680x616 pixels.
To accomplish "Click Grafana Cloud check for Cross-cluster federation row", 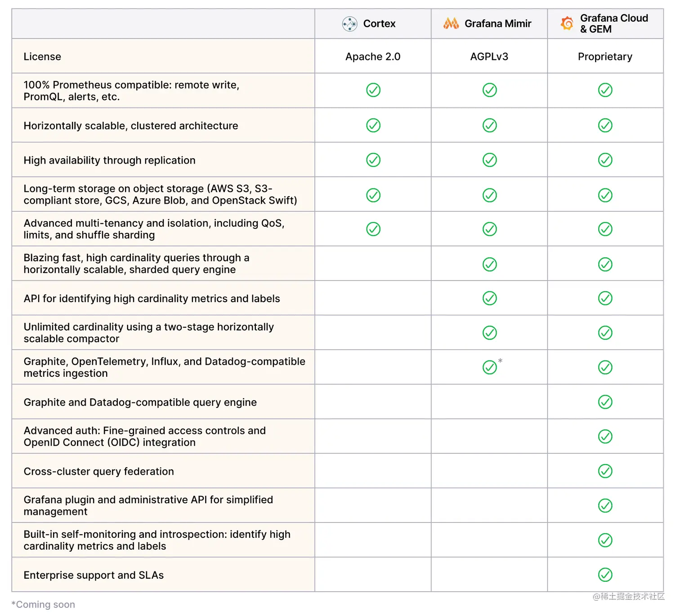I will tap(605, 471).
